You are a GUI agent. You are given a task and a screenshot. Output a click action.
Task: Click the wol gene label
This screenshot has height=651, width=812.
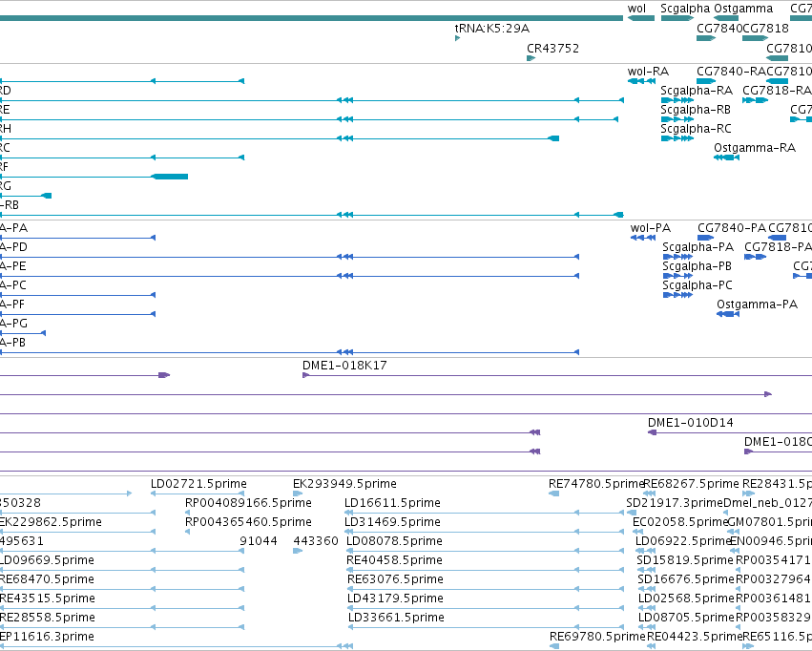click(x=636, y=9)
